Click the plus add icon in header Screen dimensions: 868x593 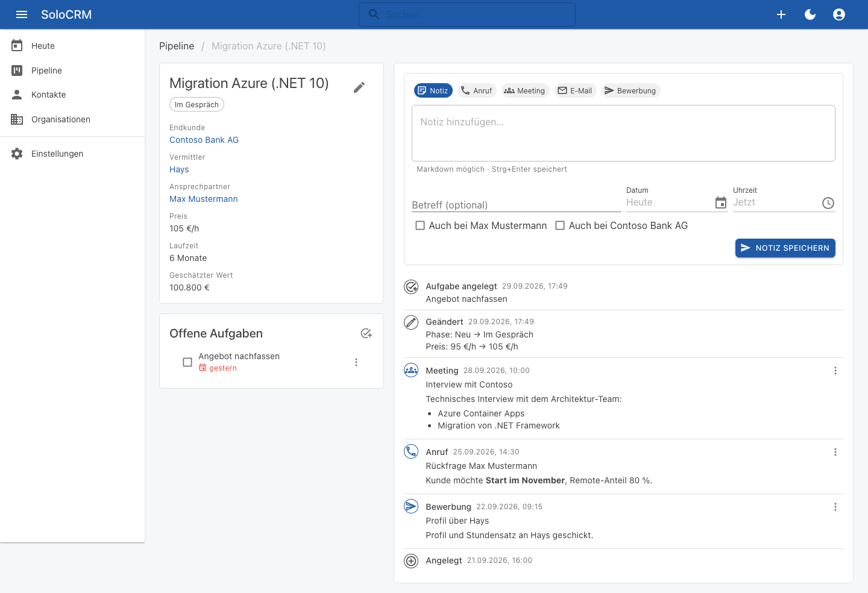click(781, 14)
